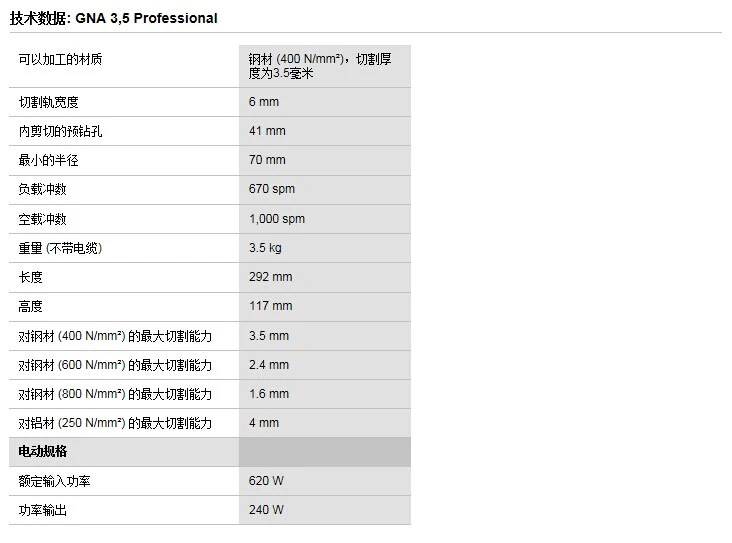This screenshot has width=732, height=543.
Task: Click the 6 mm value
Action: (x=264, y=102)
